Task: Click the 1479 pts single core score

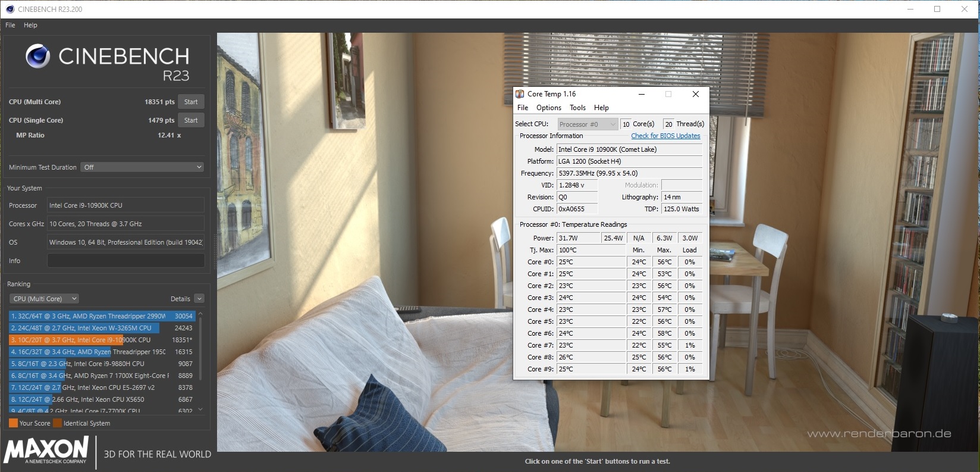Action: coord(161,120)
